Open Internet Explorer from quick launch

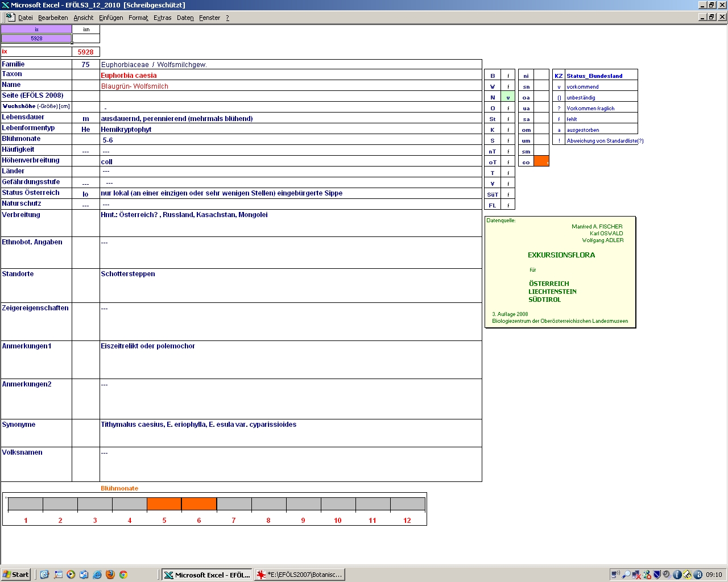click(x=97, y=575)
